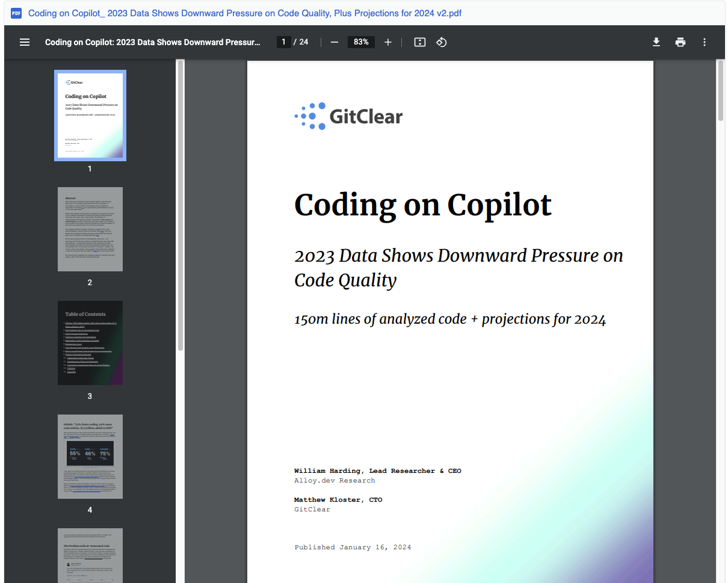Viewport: 728px width, 583px height.
Task: Click the thumbnail sidebar scrollbar
Action: (180, 205)
